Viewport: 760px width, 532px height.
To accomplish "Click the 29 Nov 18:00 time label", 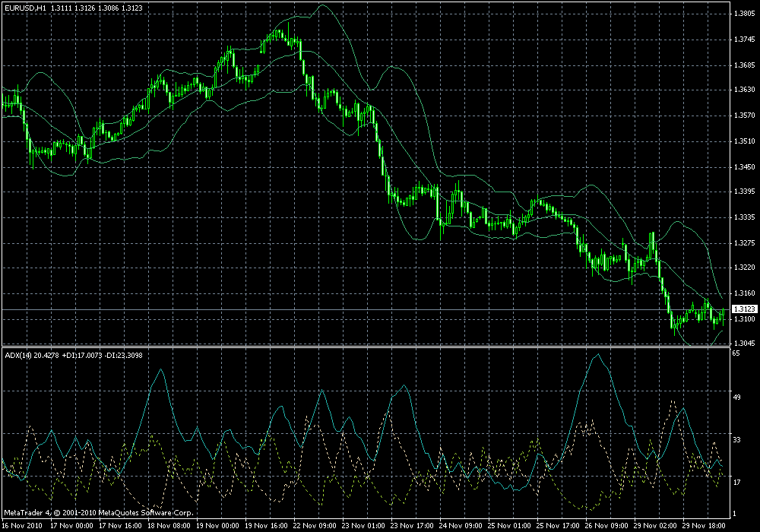I will pos(704,526).
